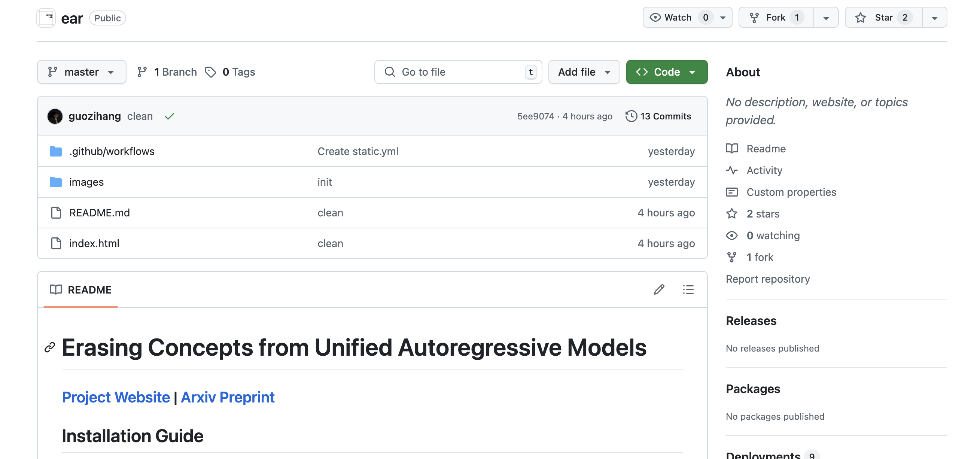Click the ear repository name
This screenshot has height=459, width=980.
pyautogui.click(x=72, y=18)
